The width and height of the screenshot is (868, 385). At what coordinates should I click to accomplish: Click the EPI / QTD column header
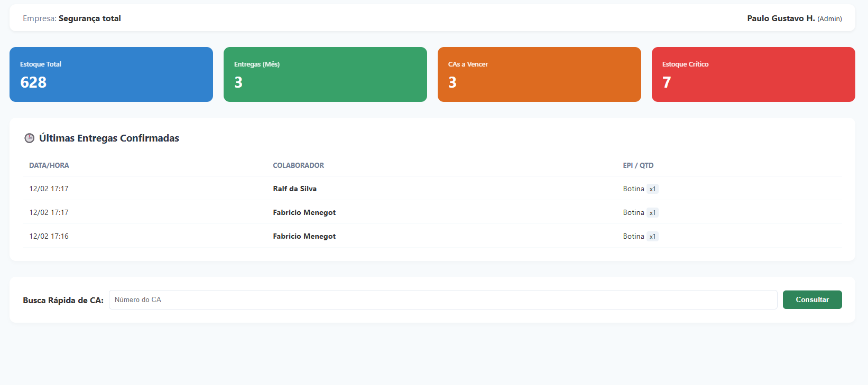(x=638, y=165)
